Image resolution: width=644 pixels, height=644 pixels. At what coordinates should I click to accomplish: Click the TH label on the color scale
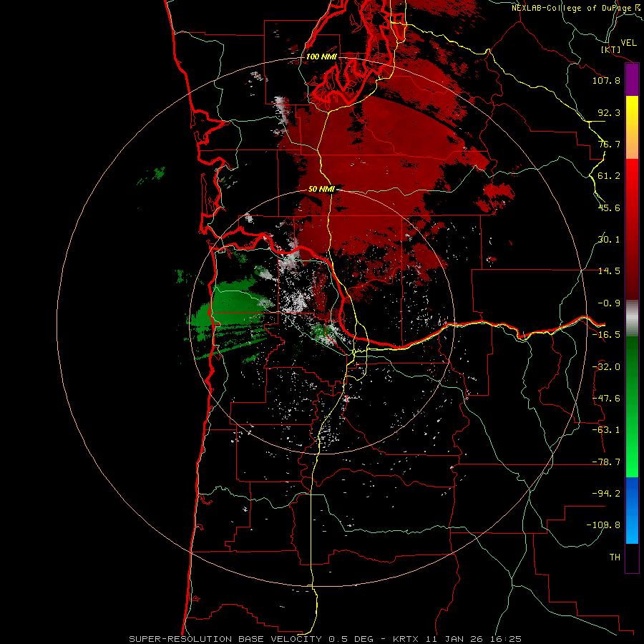coord(615,557)
